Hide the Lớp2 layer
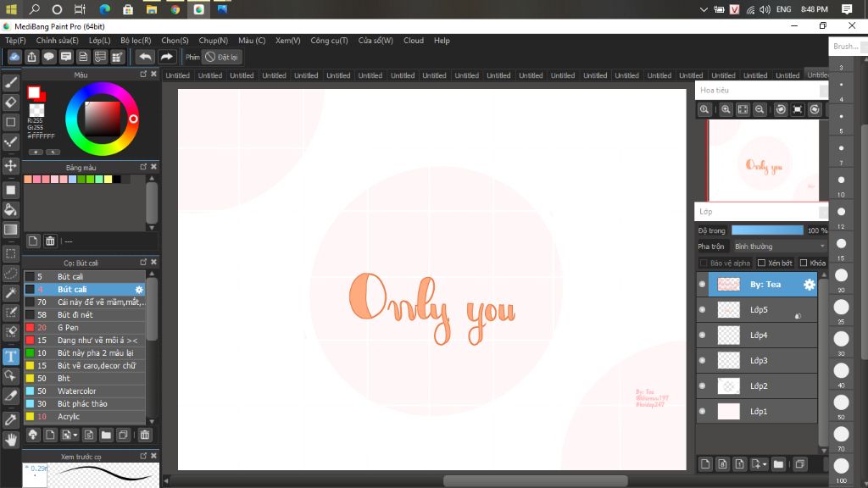 tap(703, 385)
